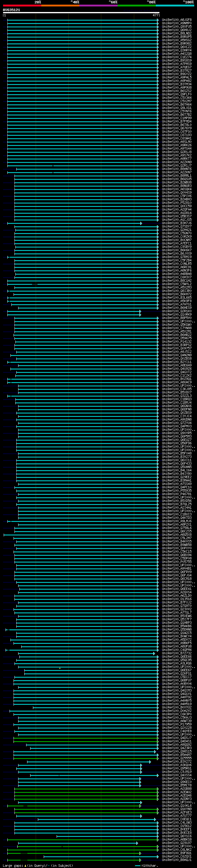
Task: Click the green ~80% identity legend segment
Action: [x=137, y=6]
